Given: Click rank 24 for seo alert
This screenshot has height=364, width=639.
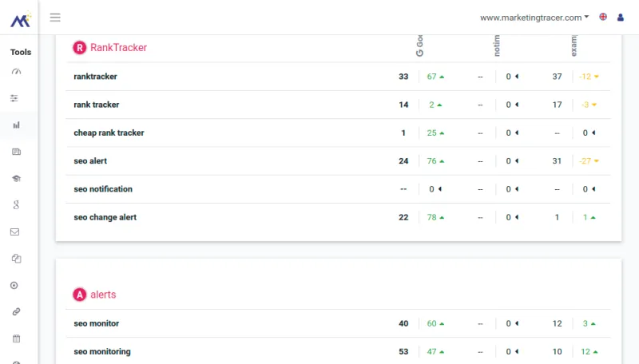Looking at the screenshot, I should 403,160.
